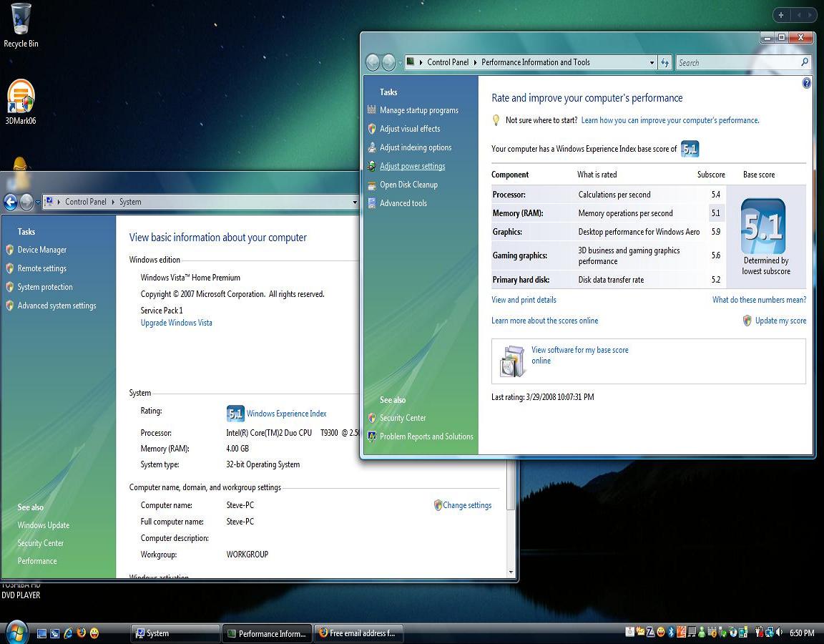
Task: Click the forward arrow in System window
Action: pyautogui.click(x=26, y=201)
